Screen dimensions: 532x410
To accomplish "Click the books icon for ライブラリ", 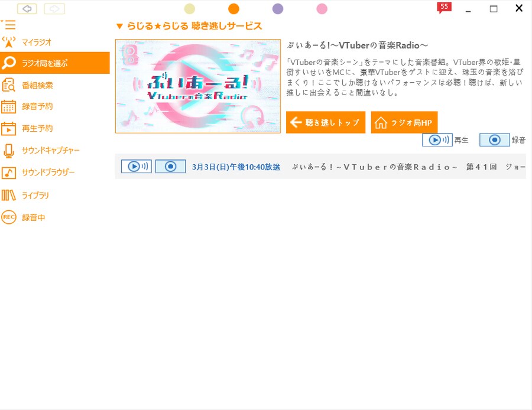I will point(9,196).
